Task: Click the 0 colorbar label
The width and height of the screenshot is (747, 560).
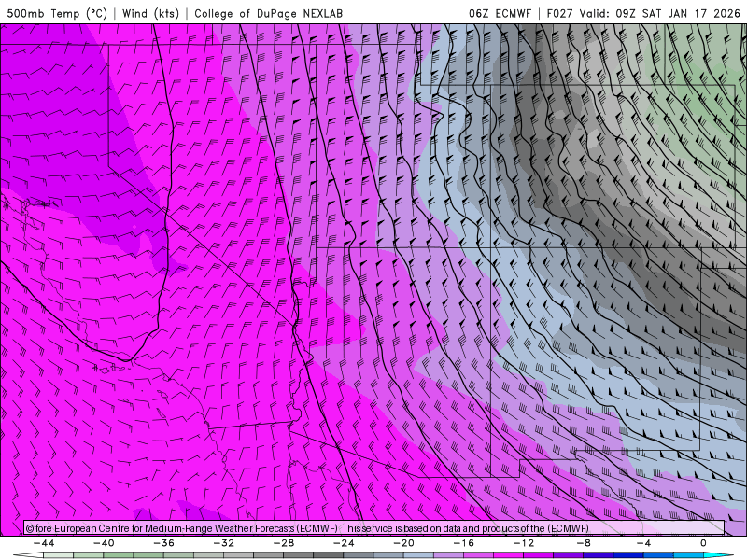Action: (703, 543)
